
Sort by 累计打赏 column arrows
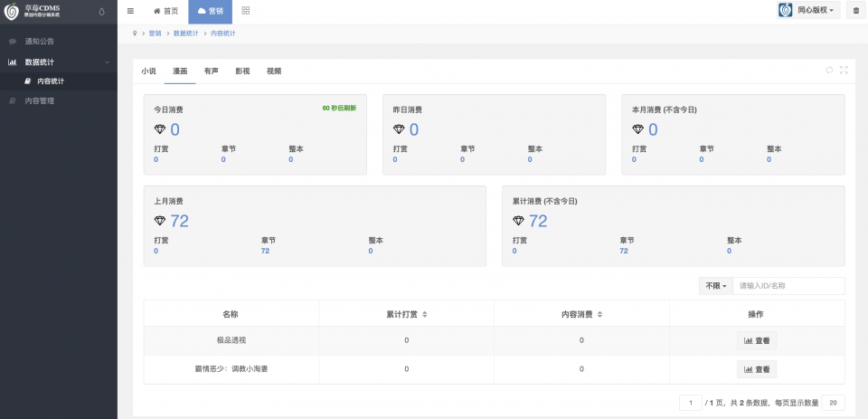pos(425,314)
